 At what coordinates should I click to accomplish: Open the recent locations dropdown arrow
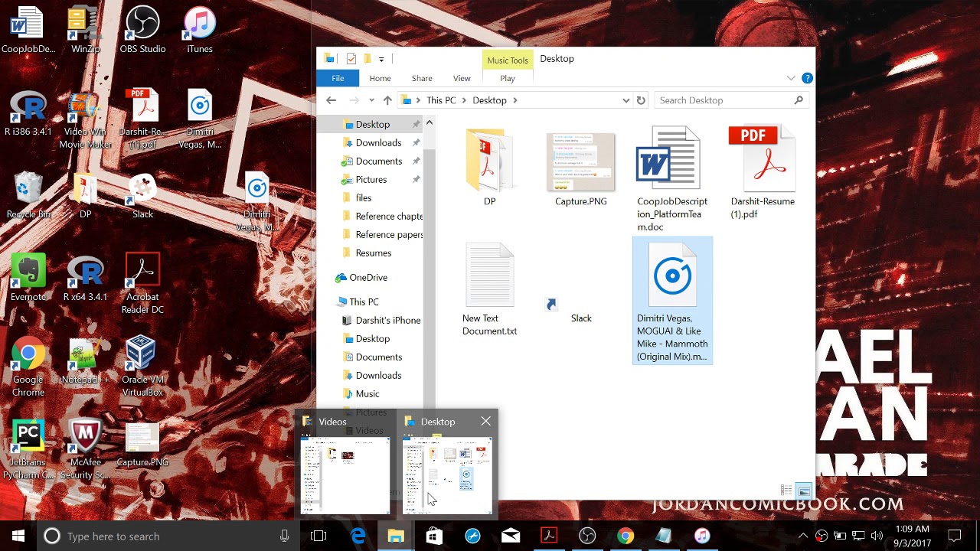click(x=371, y=100)
